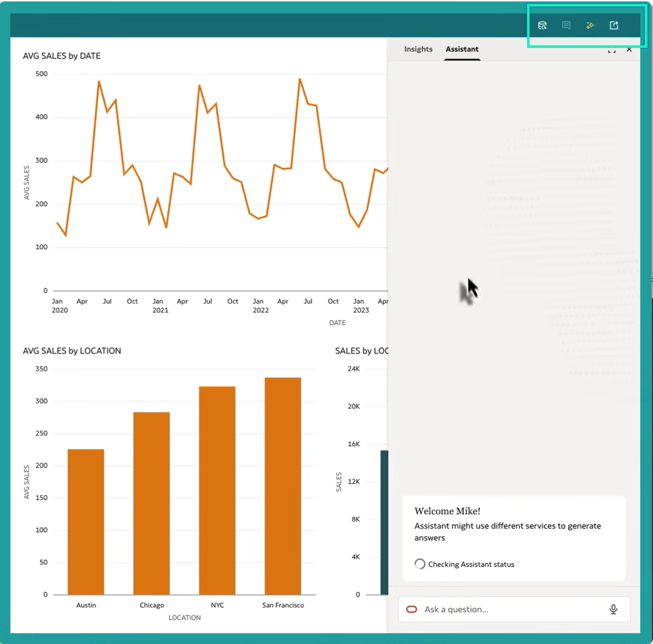The width and height of the screenshot is (653, 644).
Task: Click the DATE axis title
Action: 337,323
